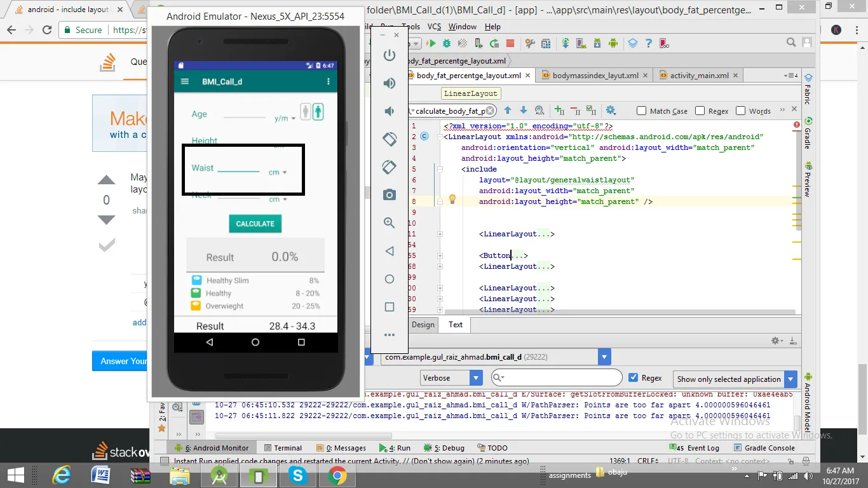Screen dimensions: 868x488
Task: Expand the Waist cm unit dropdown
Action: [278, 172]
